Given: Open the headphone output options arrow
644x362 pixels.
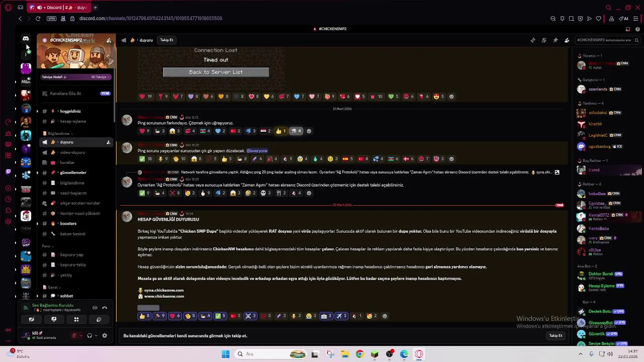Looking at the screenshot, I should [96, 335].
